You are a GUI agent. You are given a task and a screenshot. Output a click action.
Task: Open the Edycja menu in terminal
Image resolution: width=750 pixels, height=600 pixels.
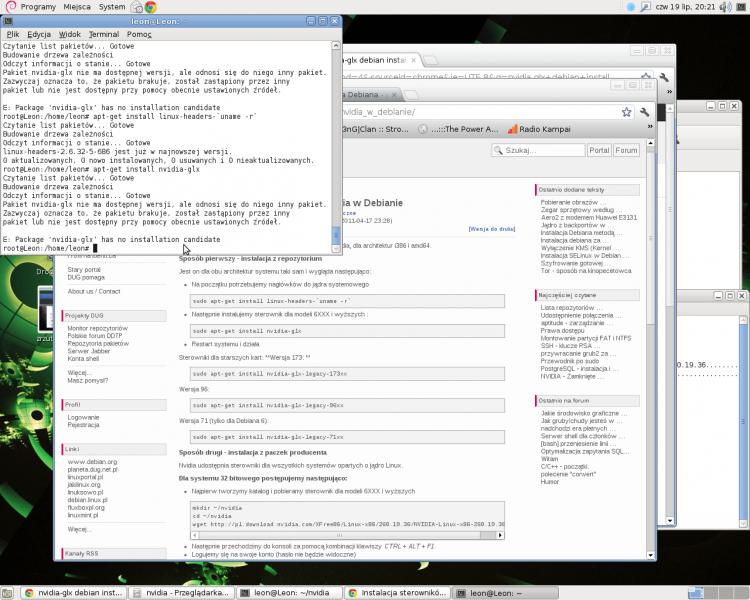[39, 34]
